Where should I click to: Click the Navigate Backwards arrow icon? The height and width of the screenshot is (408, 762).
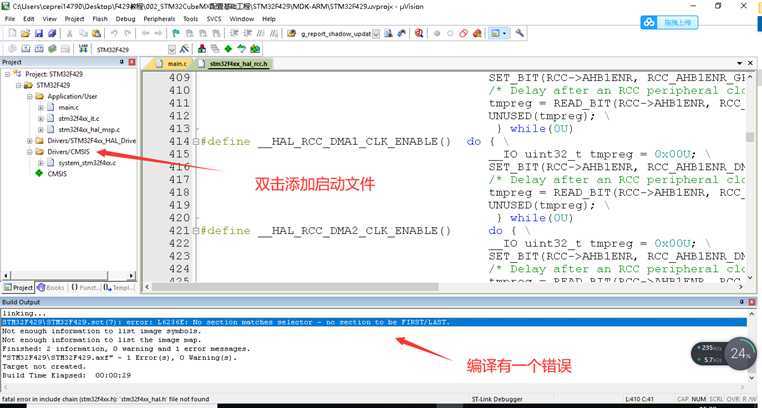145,34
